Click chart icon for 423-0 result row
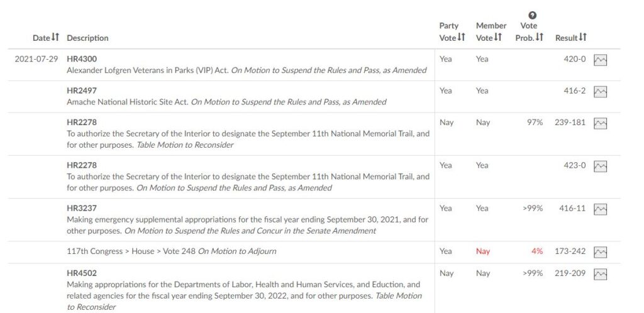This screenshot has height=313, width=644. (600, 167)
